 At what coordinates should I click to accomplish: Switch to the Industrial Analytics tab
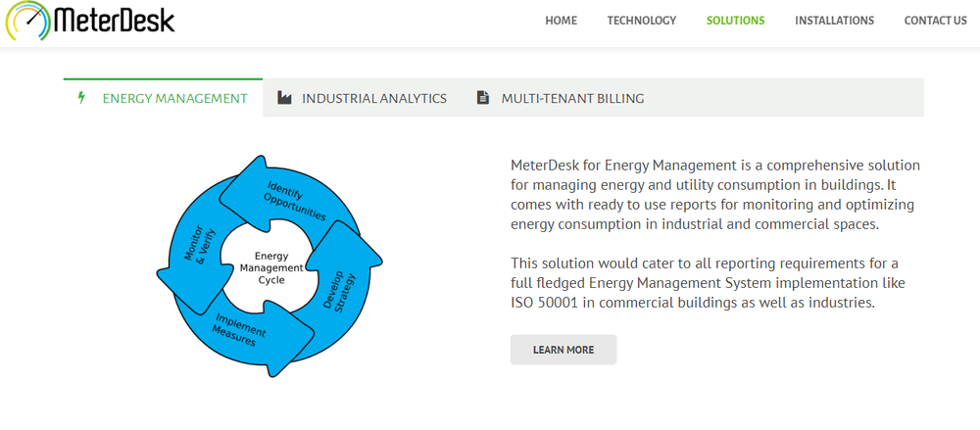363,98
